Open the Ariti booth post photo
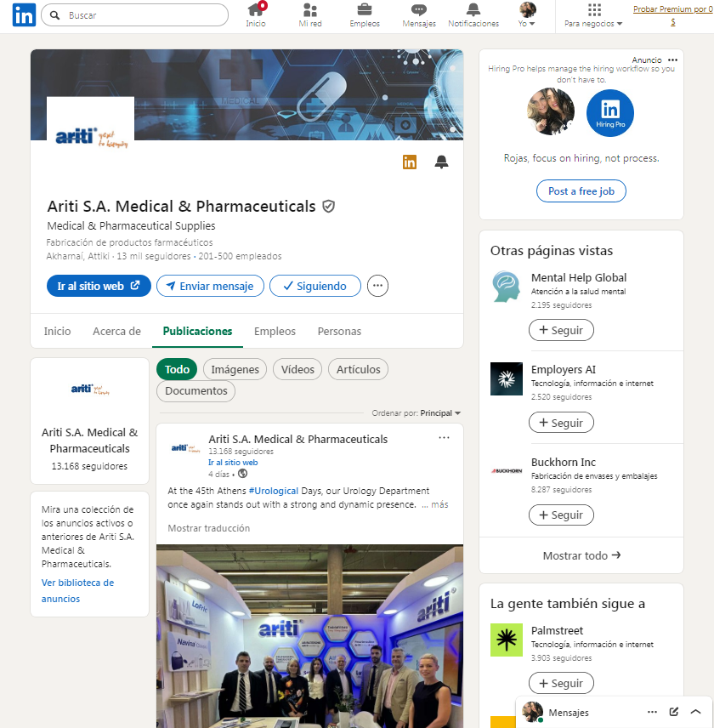The width and height of the screenshot is (714, 728). (309, 636)
